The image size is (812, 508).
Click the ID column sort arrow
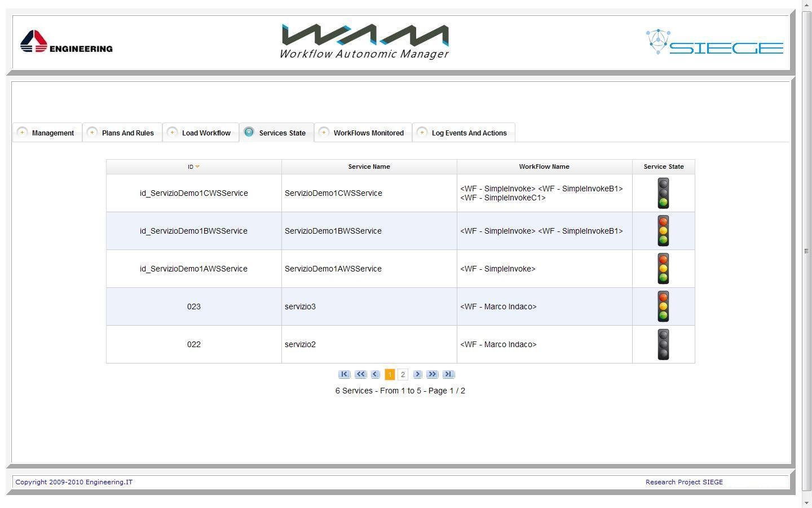[198, 167]
